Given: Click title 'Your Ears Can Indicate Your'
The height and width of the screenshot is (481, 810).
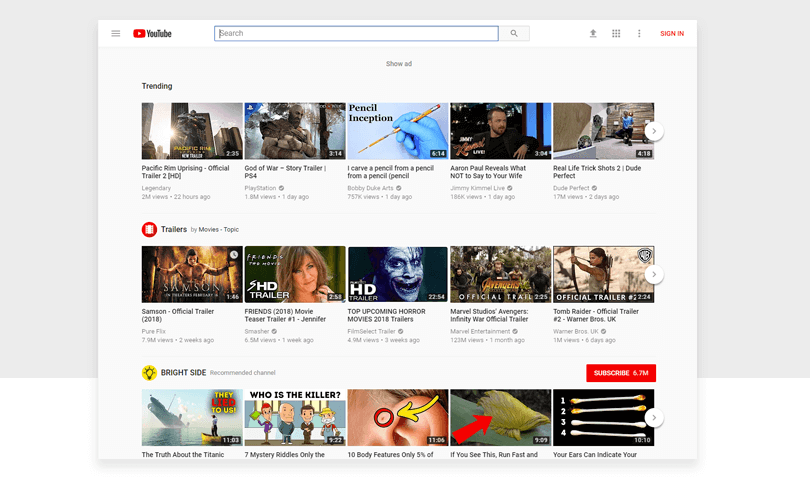Looking at the screenshot, I should coord(595,455).
